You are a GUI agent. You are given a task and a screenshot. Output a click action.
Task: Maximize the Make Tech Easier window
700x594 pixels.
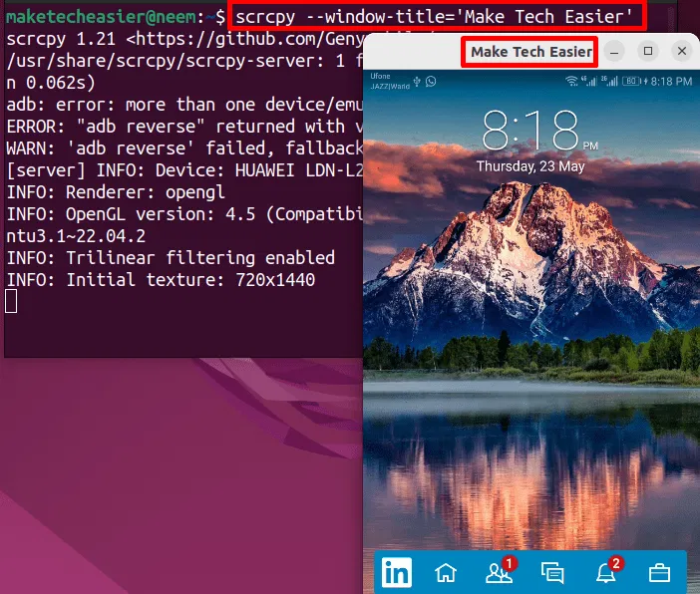(x=648, y=51)
